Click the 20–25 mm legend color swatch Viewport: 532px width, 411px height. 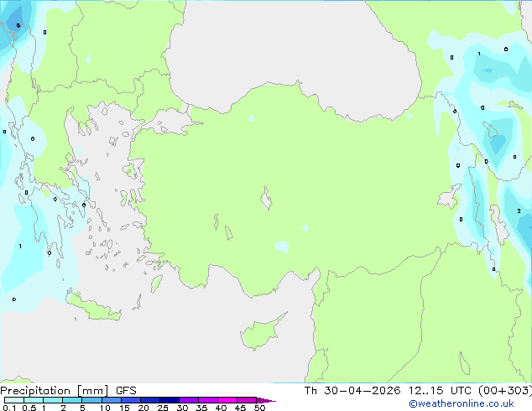click(x=149, y=400)
